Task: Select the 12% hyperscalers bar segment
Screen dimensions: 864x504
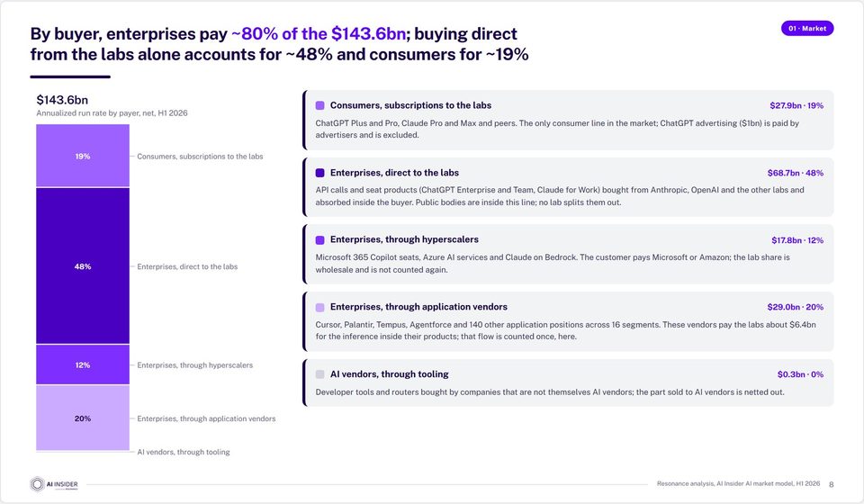Action: 83,364
